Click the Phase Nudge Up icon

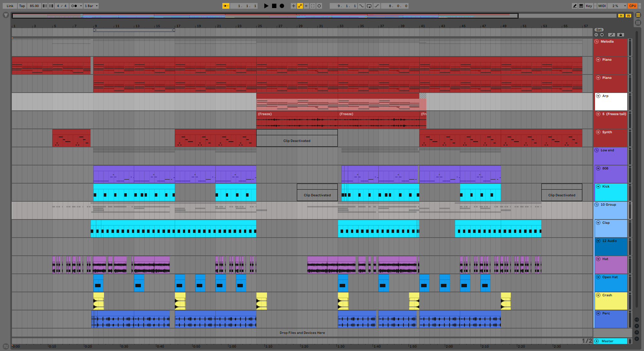click(x=51, y=6)
